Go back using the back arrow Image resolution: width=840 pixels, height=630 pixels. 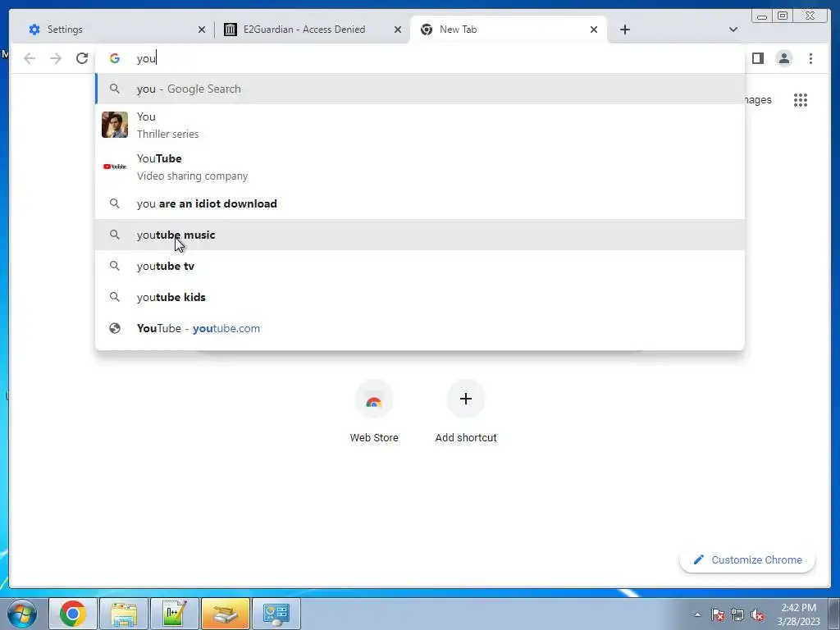pyautogui.click(x=30, y=58)
